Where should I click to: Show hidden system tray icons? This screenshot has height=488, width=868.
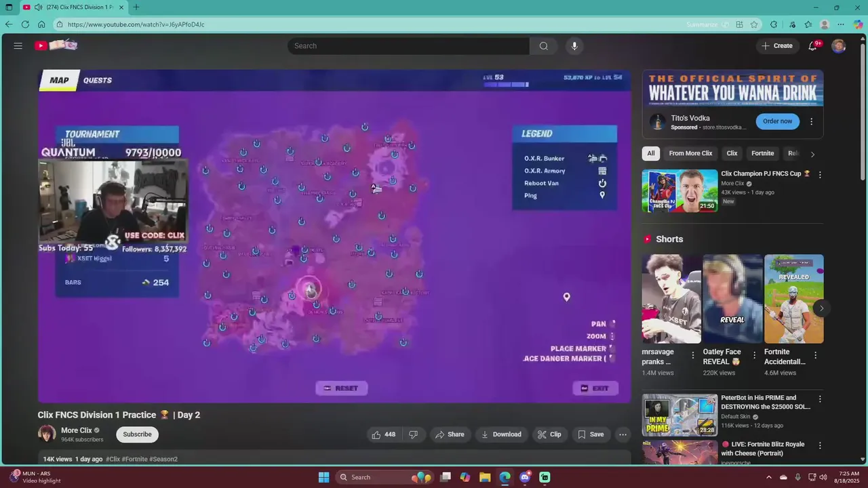tap(768, 477)
